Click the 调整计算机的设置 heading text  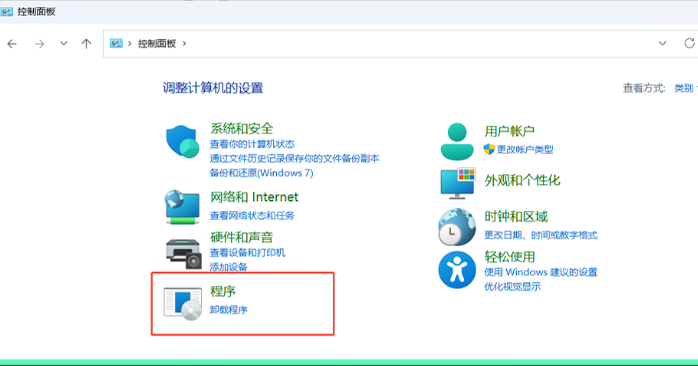pos(213,88)
